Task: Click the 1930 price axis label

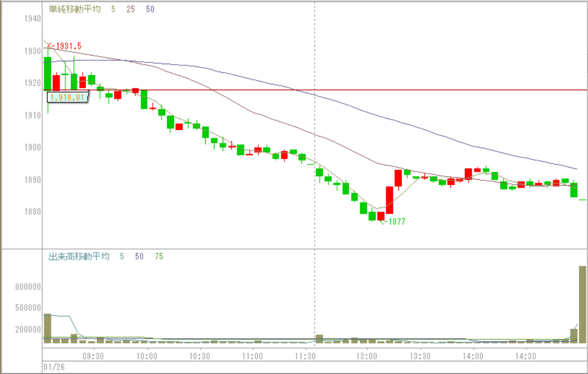Action: (x=32, y=51)
